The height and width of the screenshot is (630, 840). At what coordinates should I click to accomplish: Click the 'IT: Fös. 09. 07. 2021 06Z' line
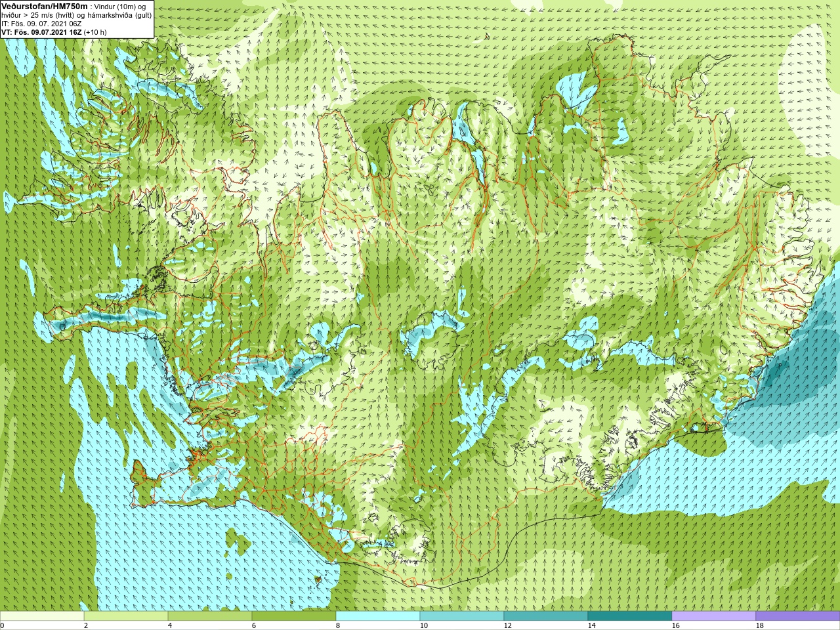point(41,24)
